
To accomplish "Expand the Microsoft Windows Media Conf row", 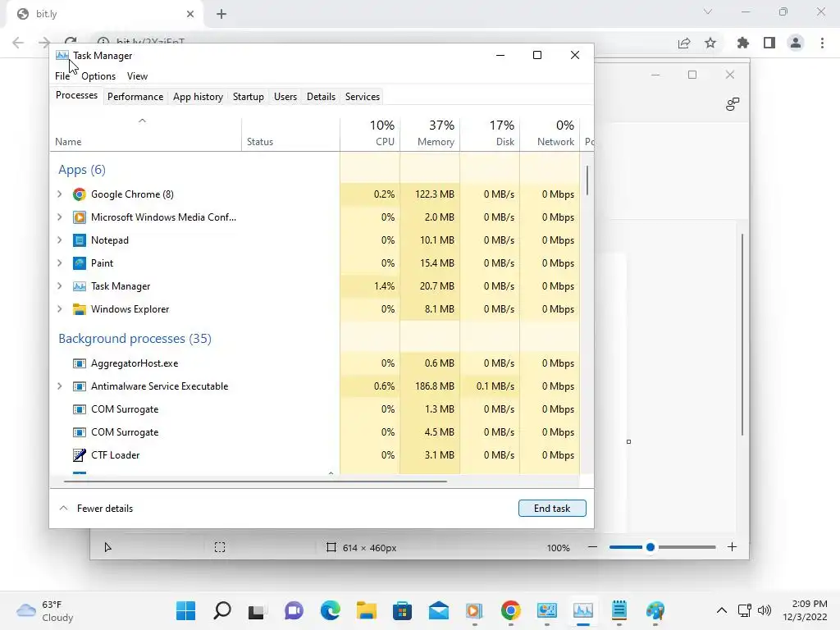I will pyautogui.click(x=59, y=217).
